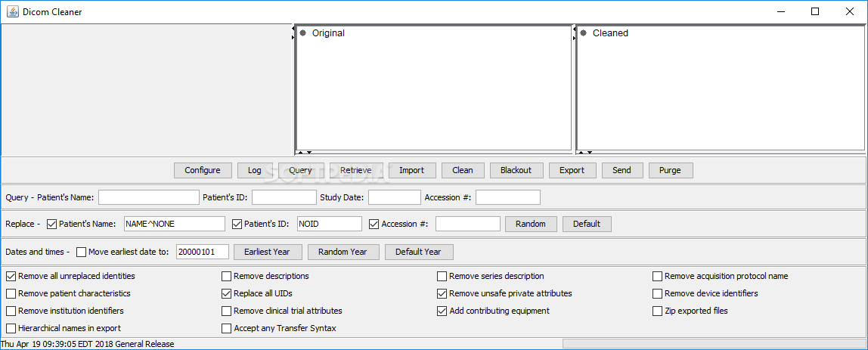Edit the replacement name NAME^NONE field
868x350 pixels.
[175, 224]
